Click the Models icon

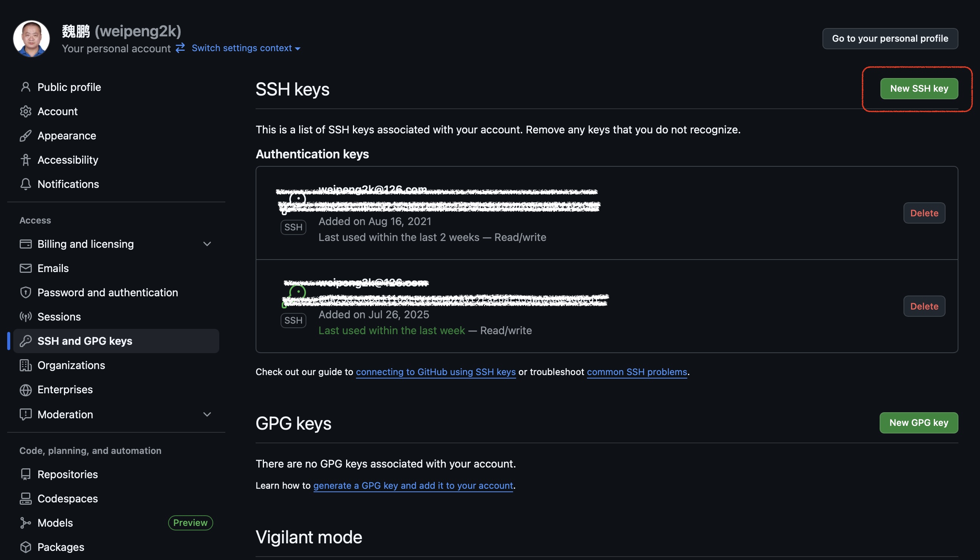(x=25, y=523)
